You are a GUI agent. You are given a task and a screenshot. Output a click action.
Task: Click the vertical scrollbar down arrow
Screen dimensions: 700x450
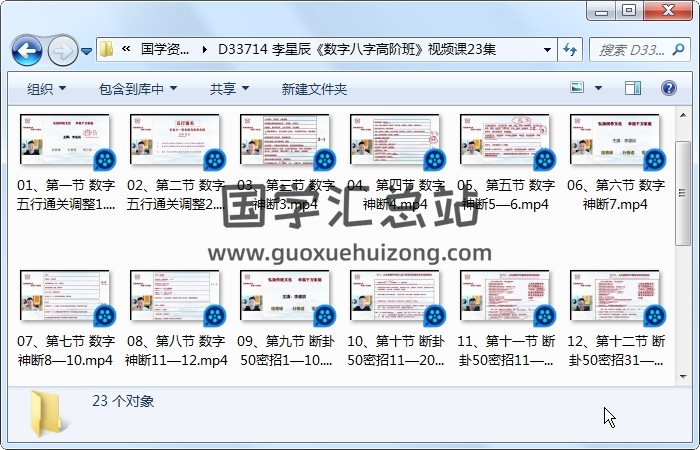[683, 374]
